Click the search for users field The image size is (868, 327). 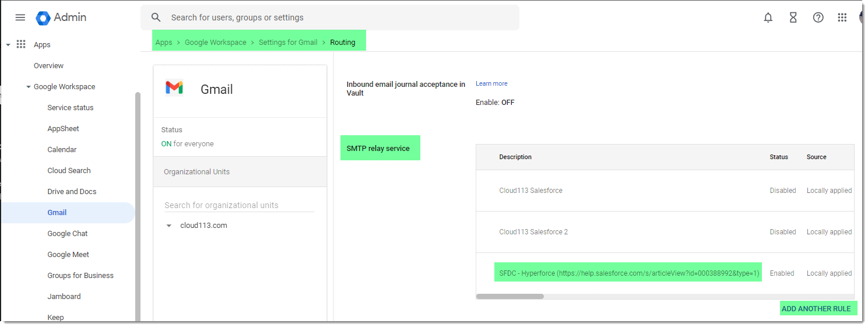[x=330, y=17]
